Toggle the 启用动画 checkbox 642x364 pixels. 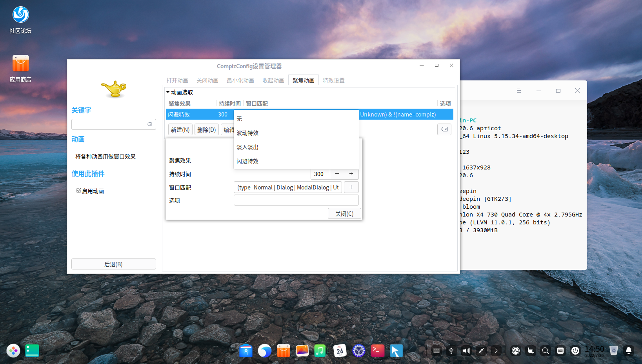tap(79, 191)
